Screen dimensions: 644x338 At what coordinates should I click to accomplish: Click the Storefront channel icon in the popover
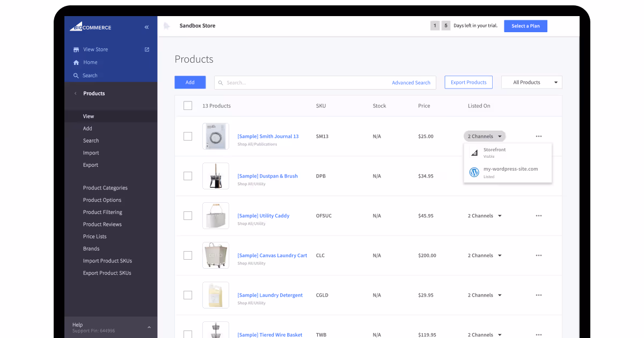[x=474, y=152]
